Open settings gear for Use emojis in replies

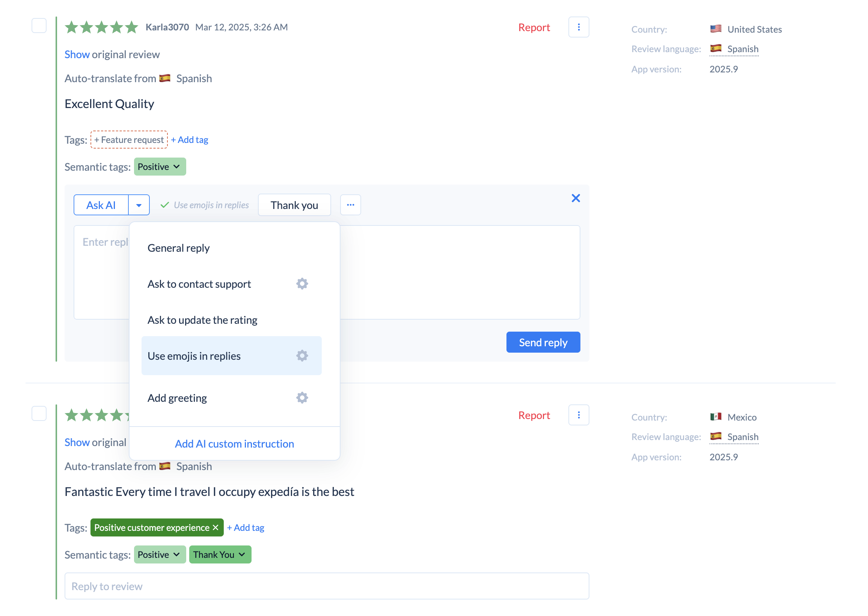(302, 356)
